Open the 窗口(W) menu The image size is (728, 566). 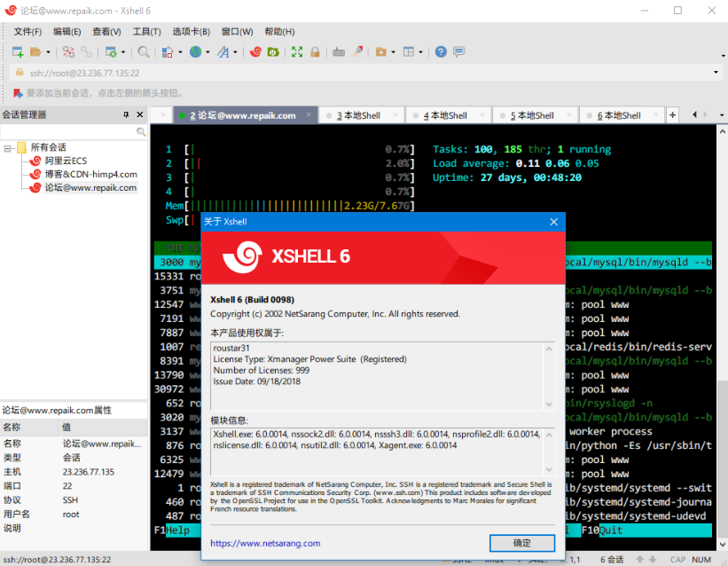[x=237, y=32]
